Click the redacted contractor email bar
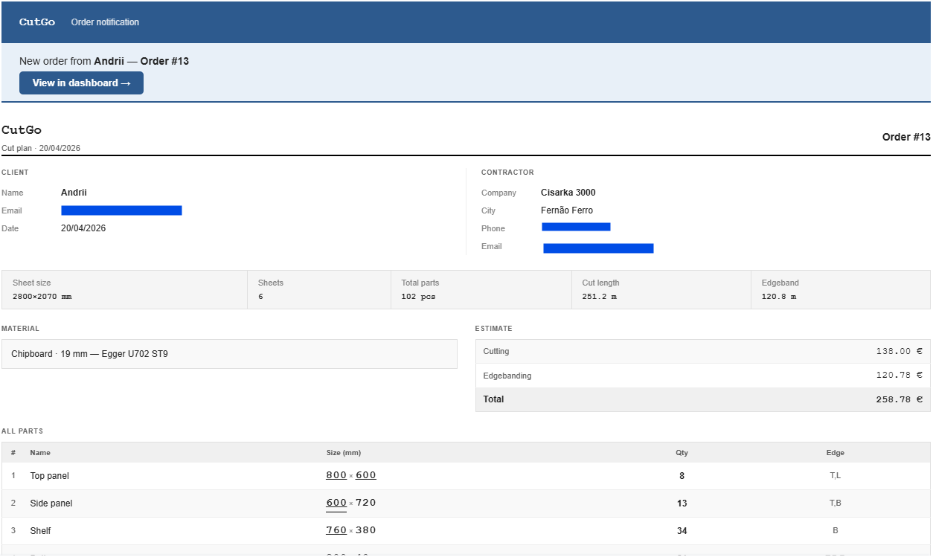This screenshot has width=933, height=560. tap(598, 248)
